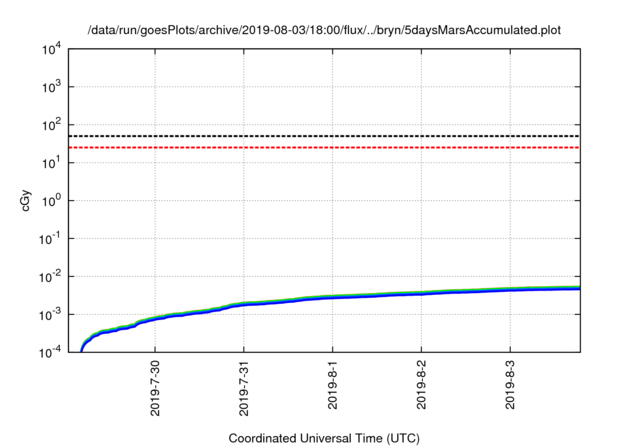Viewport: 640px width, 448px height.
Task: Click the 2019-7-30 date tick label
Action: tap(155, 388)
